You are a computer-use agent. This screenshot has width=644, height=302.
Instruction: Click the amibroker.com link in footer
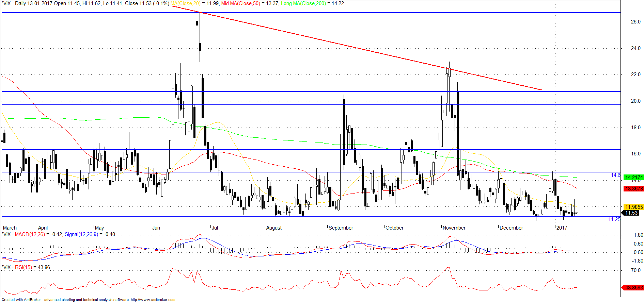click(x=153, y=300)
